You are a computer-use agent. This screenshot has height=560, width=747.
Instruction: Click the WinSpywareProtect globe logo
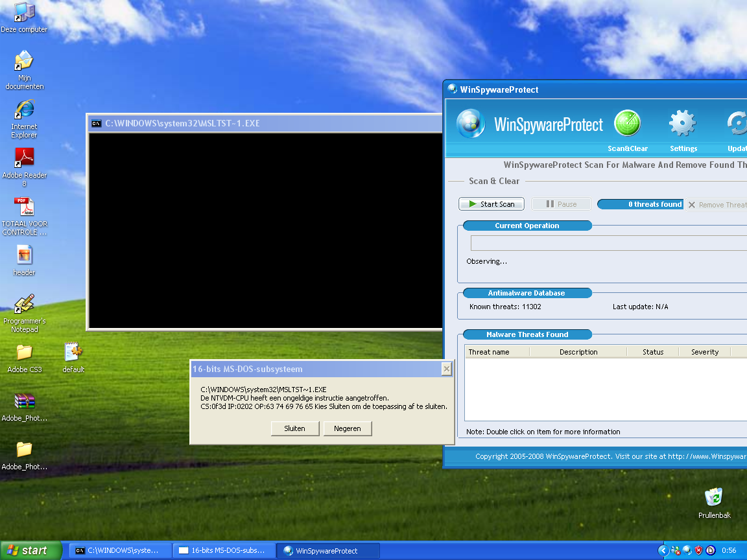pyautogui.click(x=471, y=123)
